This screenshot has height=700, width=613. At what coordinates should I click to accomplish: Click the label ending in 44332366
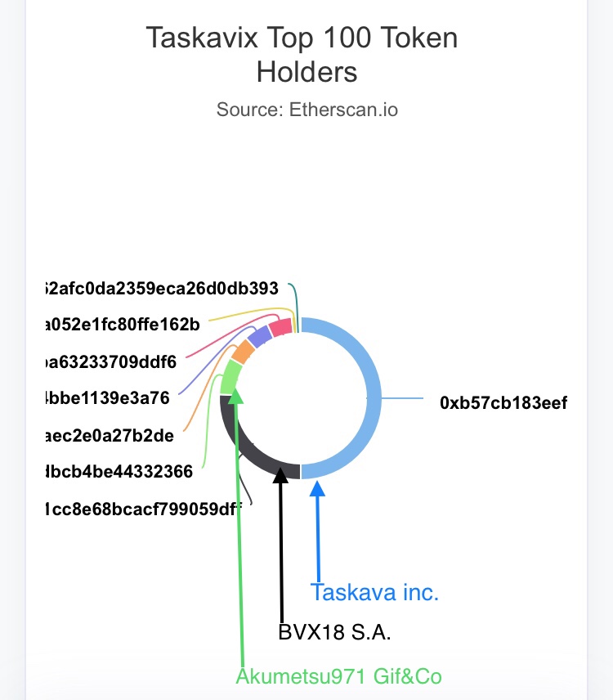(121, 471)
